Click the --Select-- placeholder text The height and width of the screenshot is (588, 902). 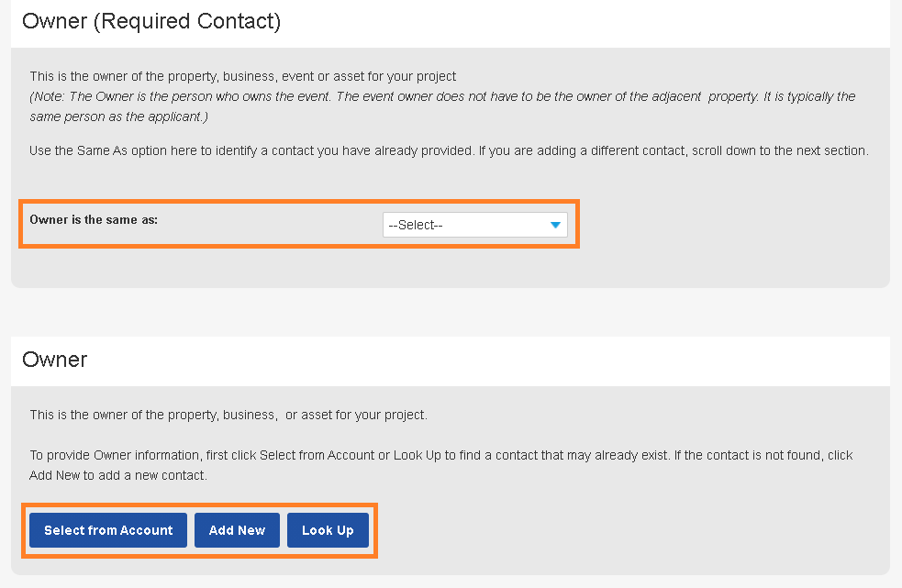coord(416,225)
